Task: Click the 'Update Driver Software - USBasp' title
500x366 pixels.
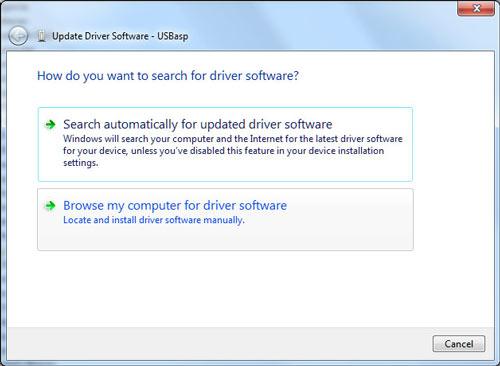Action: pyautogui.click(x=120, y=36)
